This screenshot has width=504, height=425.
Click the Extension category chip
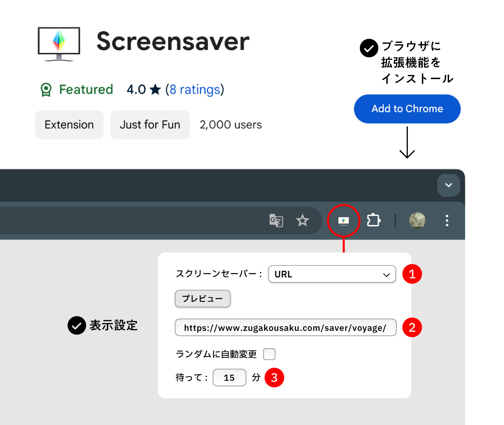click(69, 125)
